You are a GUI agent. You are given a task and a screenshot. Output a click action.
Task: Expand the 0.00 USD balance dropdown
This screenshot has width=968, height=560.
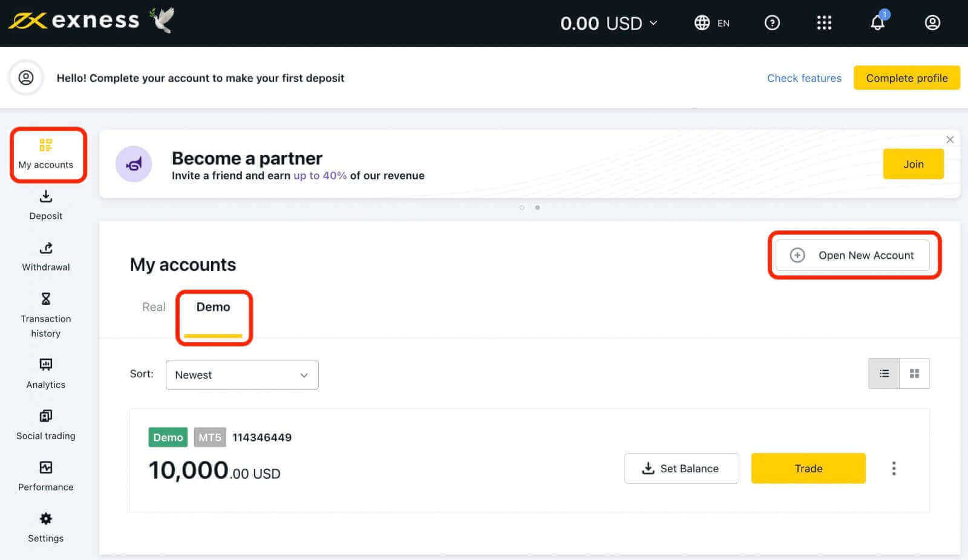tap(609, 23)
